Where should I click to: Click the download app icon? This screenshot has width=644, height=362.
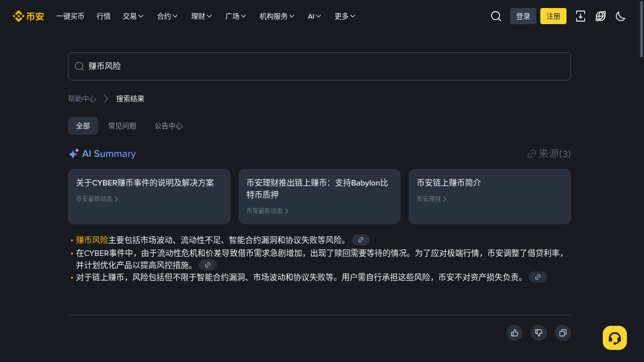pyautogui.click(x=581, y=16)
